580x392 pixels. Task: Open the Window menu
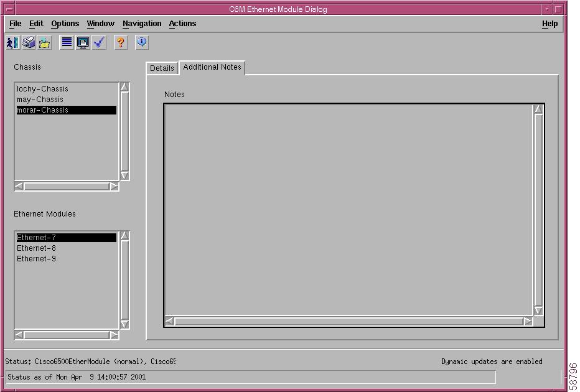tap(101, 24)
